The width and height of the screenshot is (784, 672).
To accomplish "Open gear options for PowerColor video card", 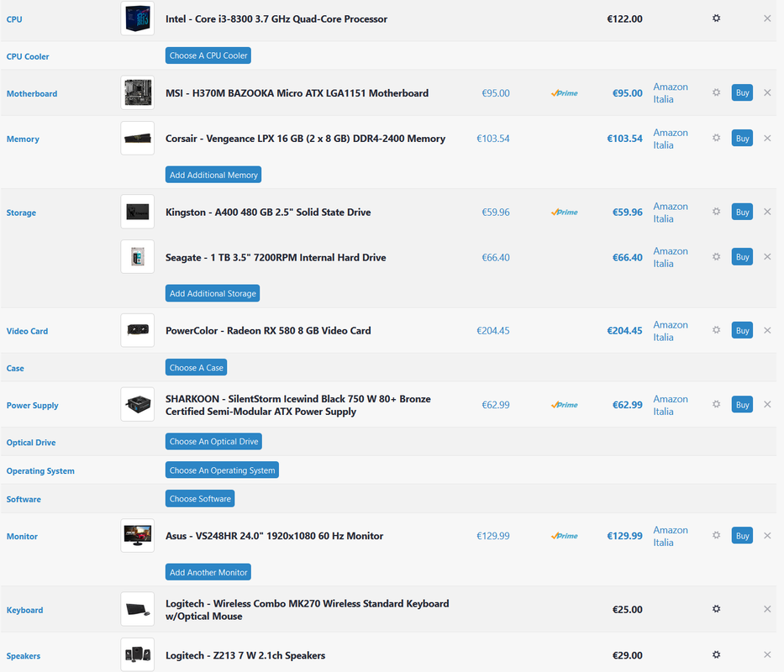I will pyautogui.click(x=716, y=330).
